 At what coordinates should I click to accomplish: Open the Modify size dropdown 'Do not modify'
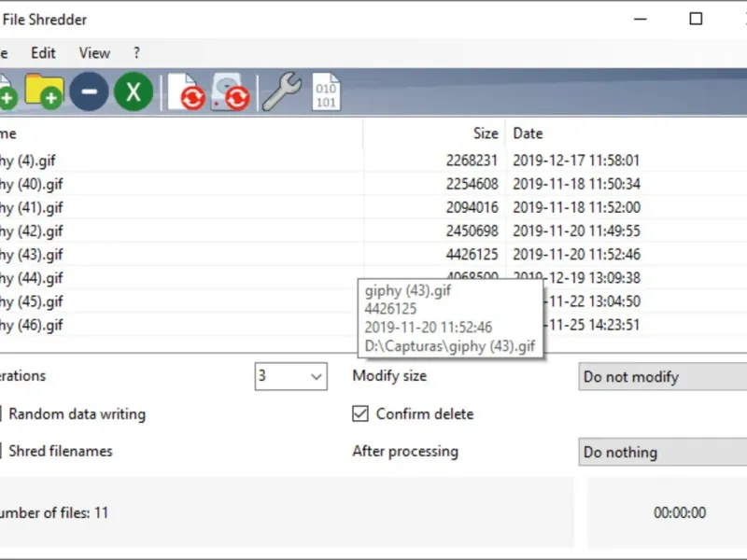pos(663,377)
